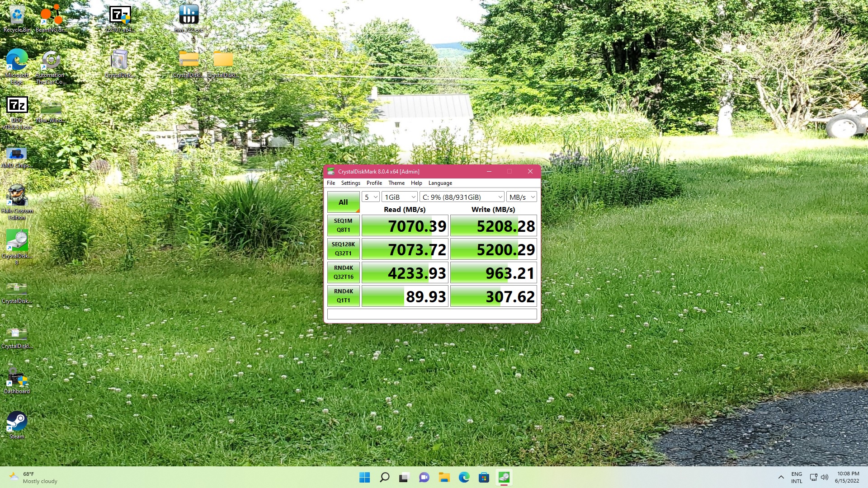Click the SEQ128K read result 7073.72
This screenshot has width=868, height=488.
tap(405, 249)
